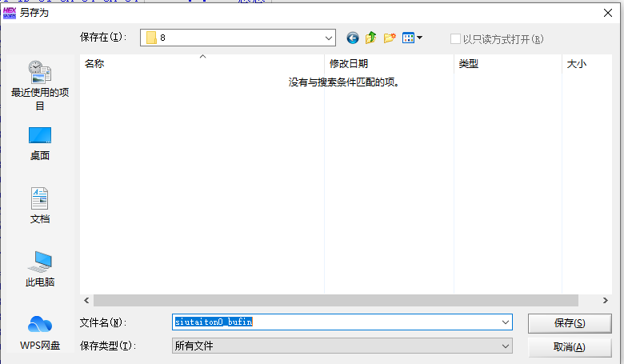Open WPS网盘 from the sidebar
The image size is (624, 364).
pos(39,332)
